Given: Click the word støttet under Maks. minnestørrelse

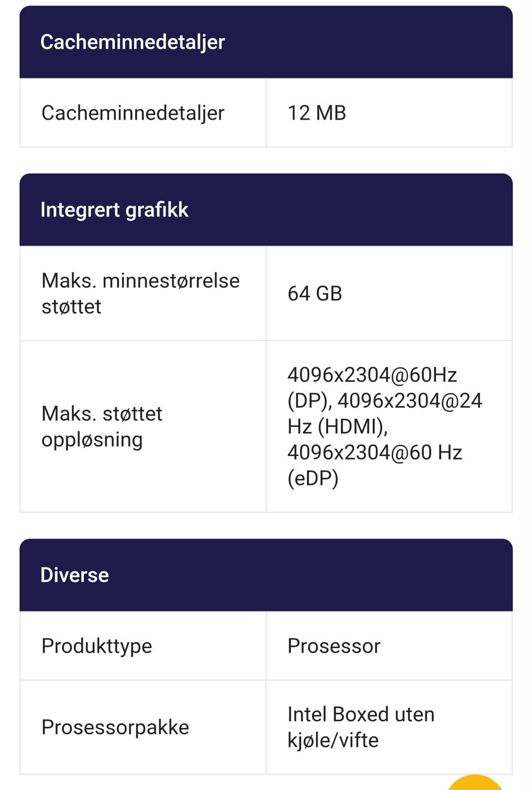Looking at the screenshot, I should (71, 307).
